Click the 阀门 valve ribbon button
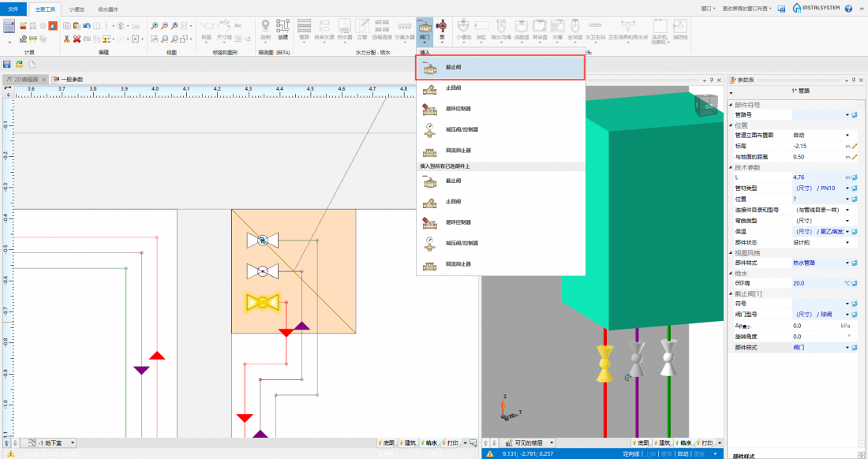The width and height of the screenshot is (868, 459). [x=425, y=28]
